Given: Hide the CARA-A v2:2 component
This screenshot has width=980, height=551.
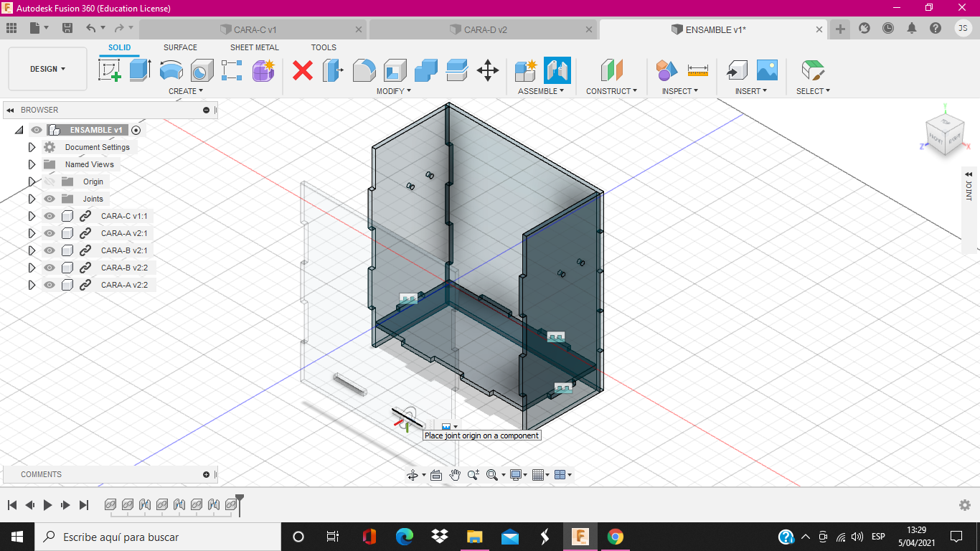Looking at the screenshot, I should pyautogui.click(x=50, y=285).
